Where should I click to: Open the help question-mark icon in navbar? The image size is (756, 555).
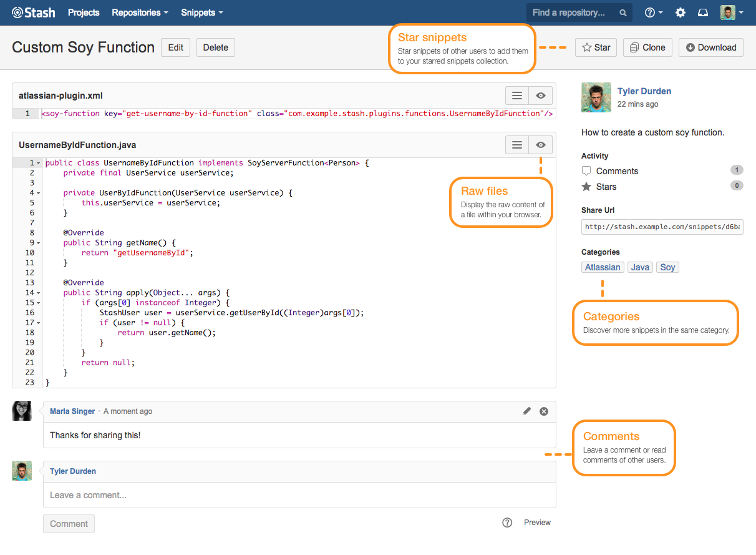(651, 12)
